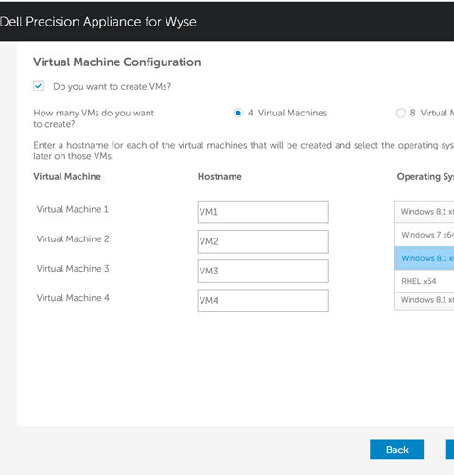Click the VM4 hostname input field
The image size is (454, 476).
(x=263, y=301)
